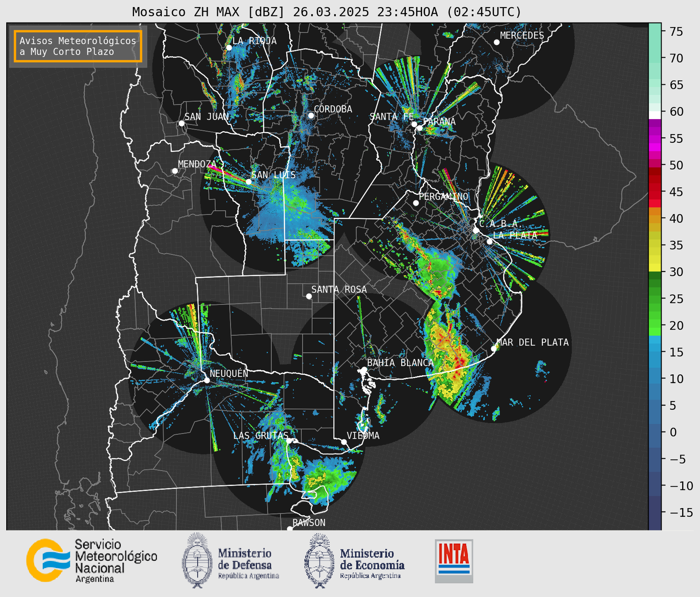This screenshot has height=597, width=700.
Task: Click the 50 tick label on colorbar
Action: pyautogui.click(x=676, y=165)
